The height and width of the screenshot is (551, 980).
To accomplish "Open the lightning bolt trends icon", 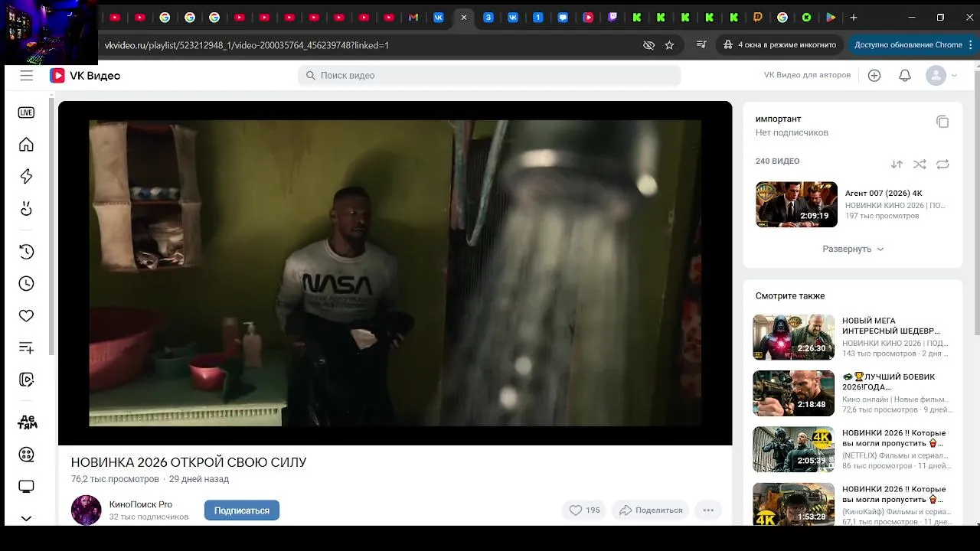I will click(x=26, y=176).
